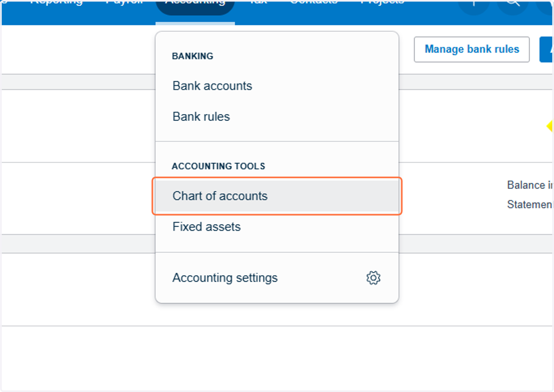Viewport: 554px width, 392px height.
Task: Select the Accounting settings menu entry
Action: [x=277, y=278]
